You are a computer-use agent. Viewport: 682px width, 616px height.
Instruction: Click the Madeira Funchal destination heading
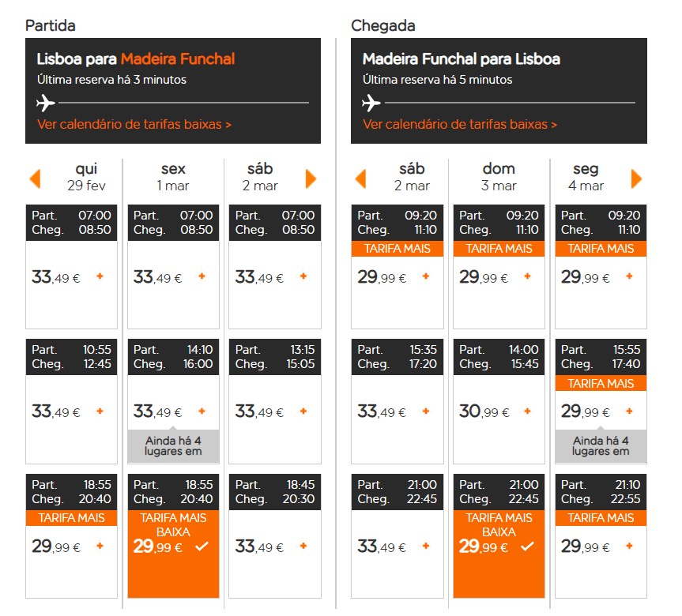tap(178, 58)
